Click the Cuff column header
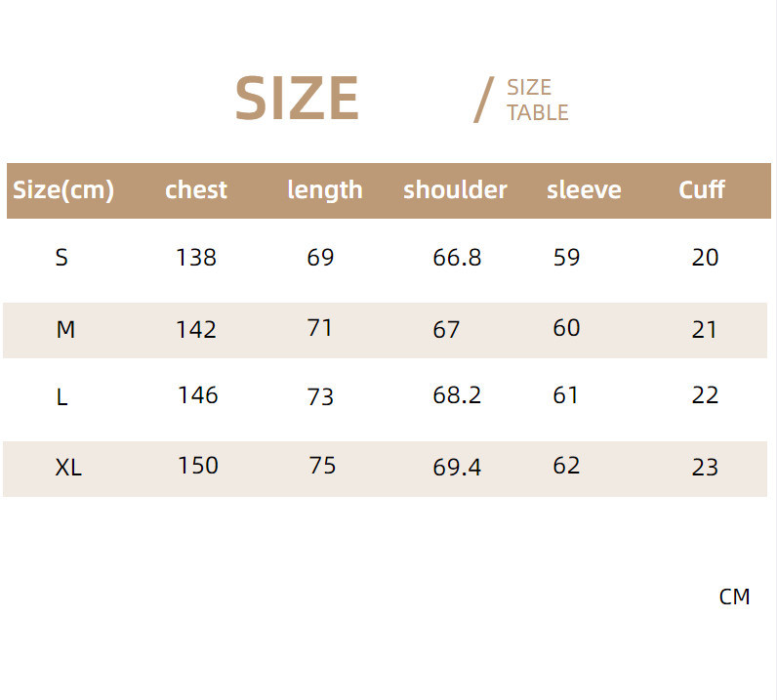 click(x=702, y=189)
